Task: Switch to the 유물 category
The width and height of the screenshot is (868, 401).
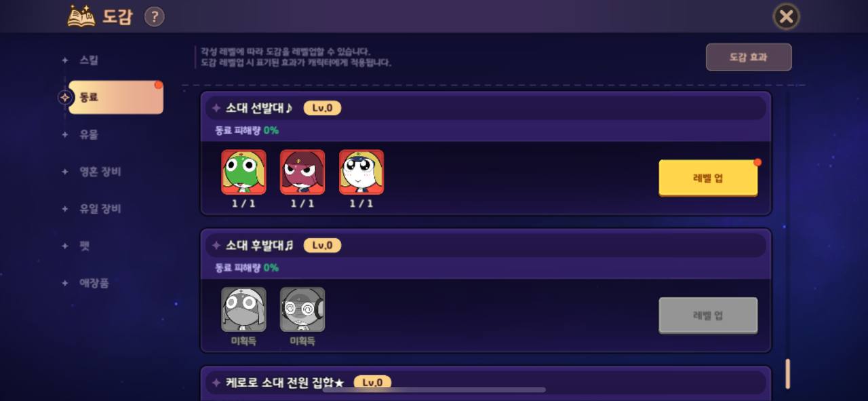Action: click(x=89, y=134)
